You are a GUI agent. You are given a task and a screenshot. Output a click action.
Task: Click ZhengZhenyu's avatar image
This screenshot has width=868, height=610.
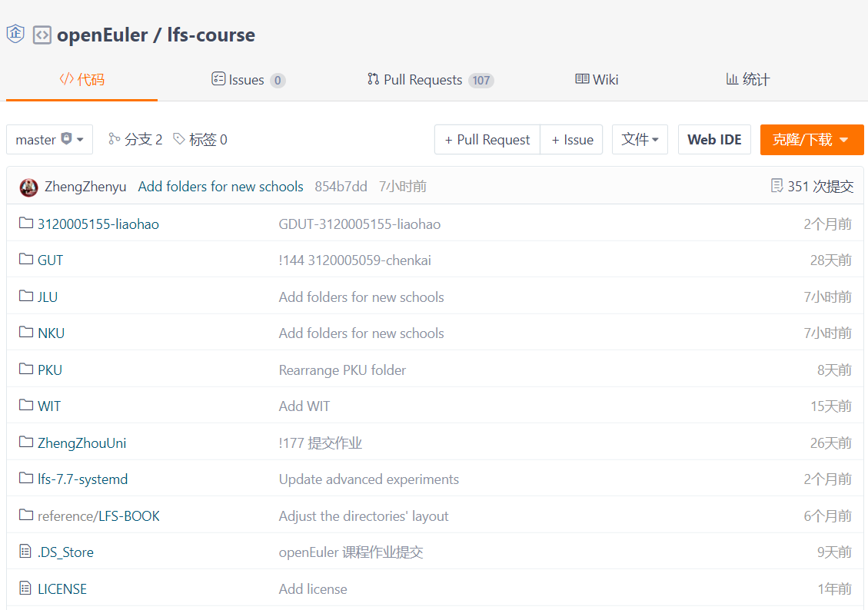[x=28, y=187]
